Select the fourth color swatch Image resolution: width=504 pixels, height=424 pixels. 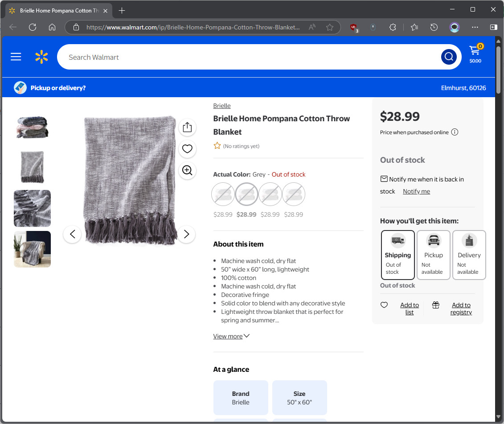click(x=294, y=194)
